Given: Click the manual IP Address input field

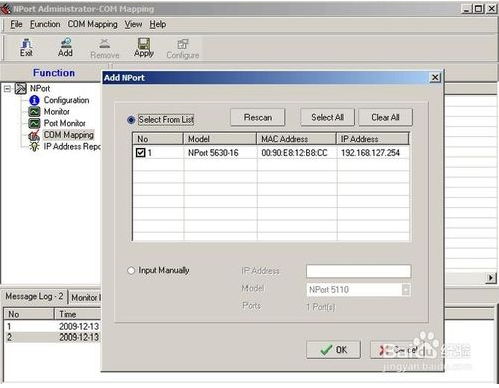Looking at the screenshot, I should point(359,271).
